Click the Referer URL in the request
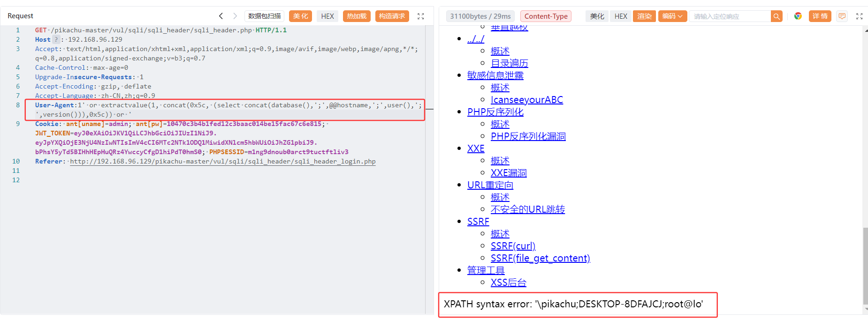 coord(223,161)
